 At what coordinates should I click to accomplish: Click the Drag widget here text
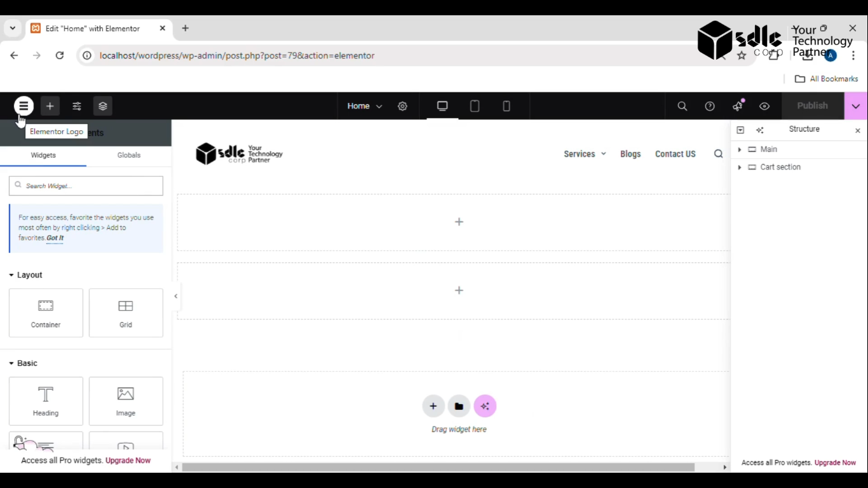pos(459,430)
